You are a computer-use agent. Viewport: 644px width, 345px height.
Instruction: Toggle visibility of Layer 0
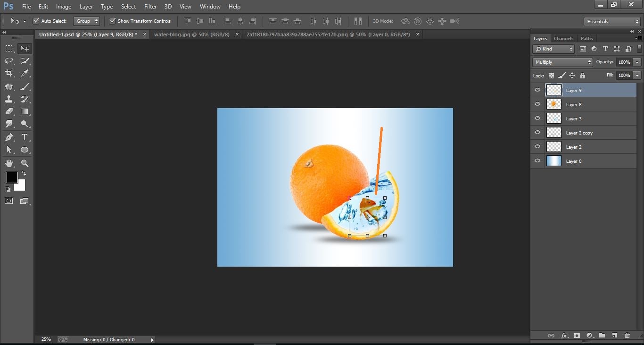537,161
